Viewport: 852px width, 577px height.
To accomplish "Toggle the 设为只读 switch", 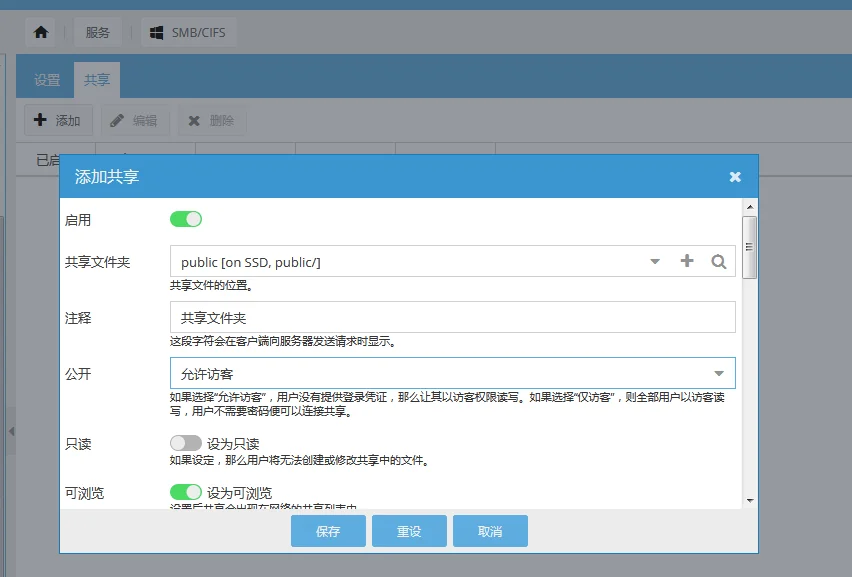I will 186,443.
